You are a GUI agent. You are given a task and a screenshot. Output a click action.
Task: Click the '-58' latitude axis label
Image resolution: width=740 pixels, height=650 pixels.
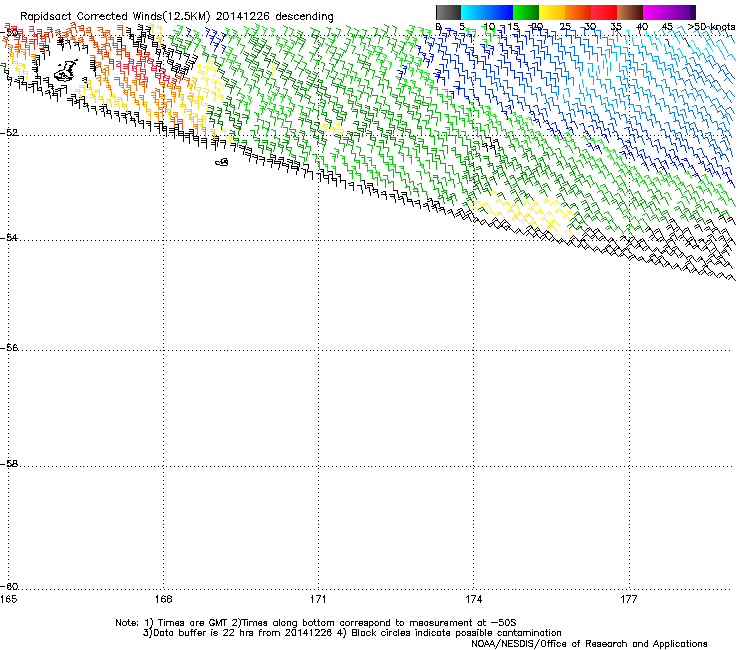(x=9, y=464)
